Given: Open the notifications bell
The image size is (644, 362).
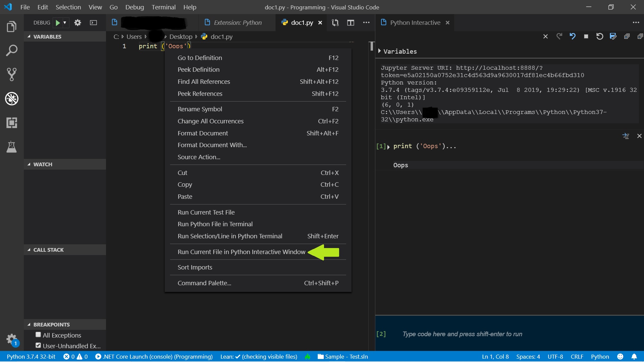Looking at the screenshot, I should [634, 357].
